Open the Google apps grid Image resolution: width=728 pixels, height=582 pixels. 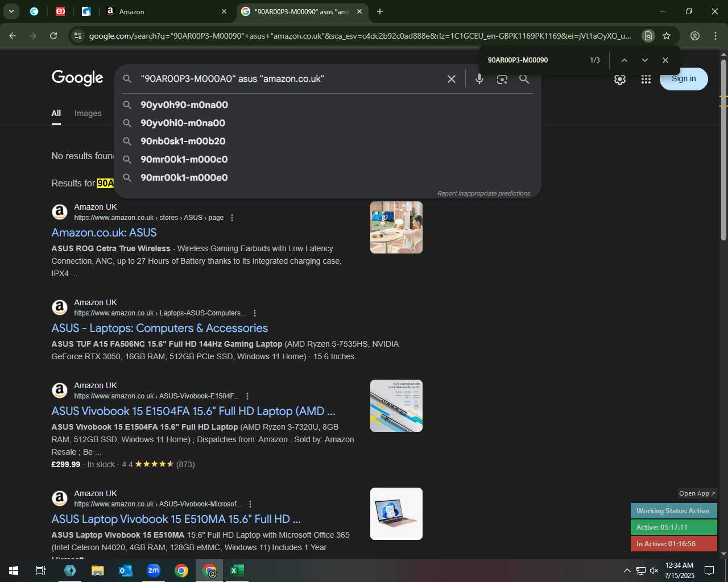tap(646, 80)
